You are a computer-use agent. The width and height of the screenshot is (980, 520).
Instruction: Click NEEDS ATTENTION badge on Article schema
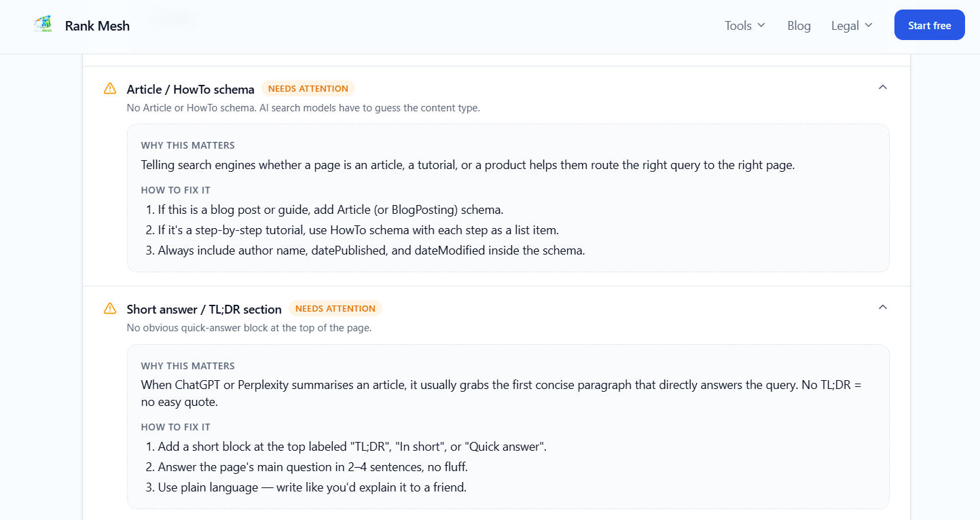point(308,88)
